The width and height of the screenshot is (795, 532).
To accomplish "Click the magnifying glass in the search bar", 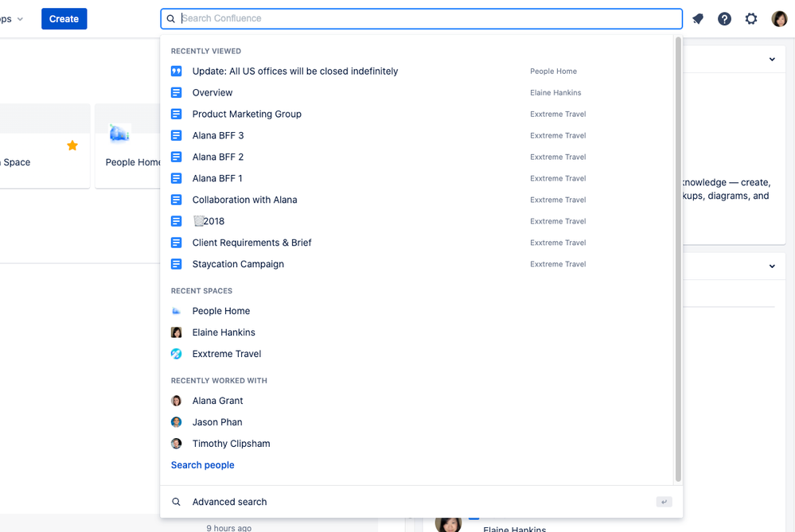I will tap(170, 18).
